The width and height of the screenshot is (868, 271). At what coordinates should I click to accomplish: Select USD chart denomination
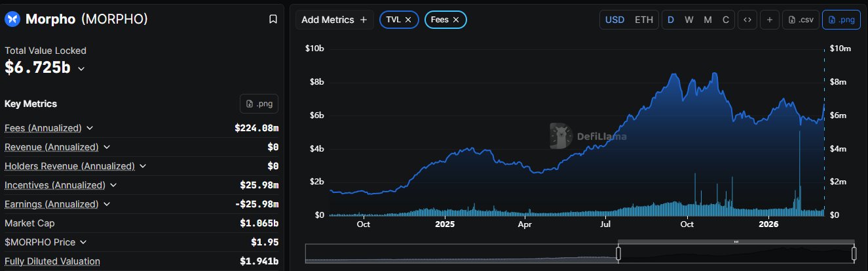(x=614, y=20)
